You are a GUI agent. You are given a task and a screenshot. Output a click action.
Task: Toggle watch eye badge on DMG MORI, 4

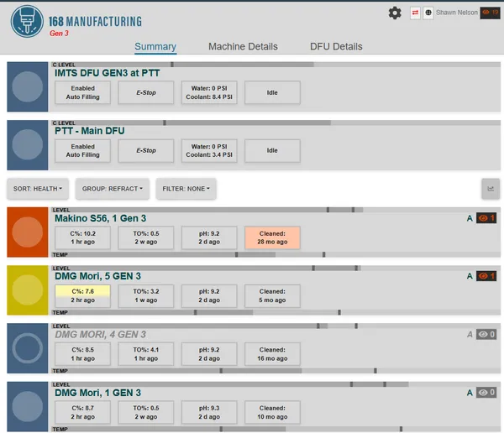click(x=486, y=334)
